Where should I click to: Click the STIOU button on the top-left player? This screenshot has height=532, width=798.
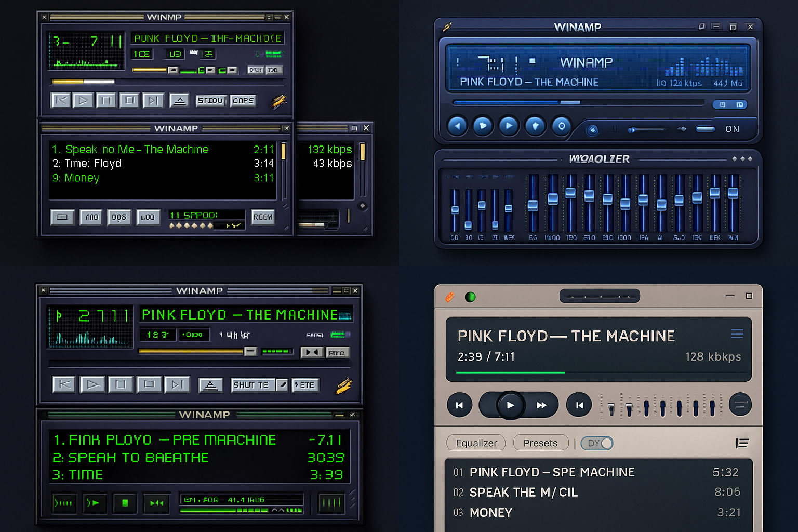[210, 101]
